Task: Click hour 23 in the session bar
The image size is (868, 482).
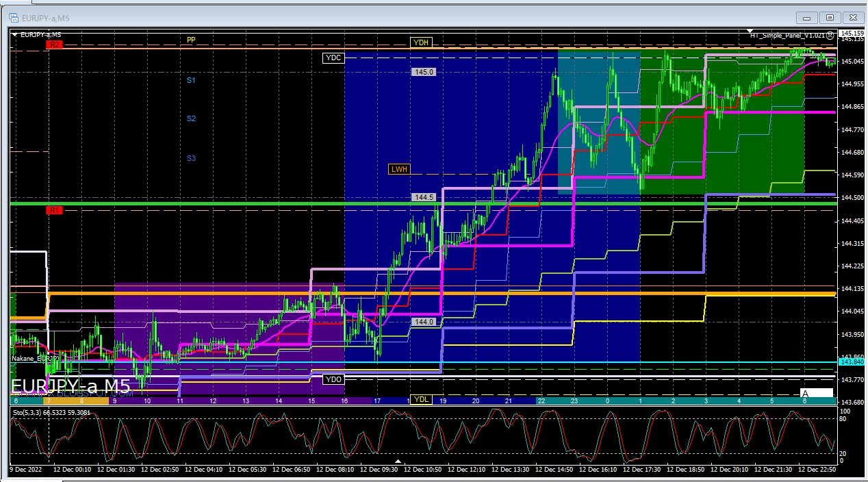Action: (574, 401)
